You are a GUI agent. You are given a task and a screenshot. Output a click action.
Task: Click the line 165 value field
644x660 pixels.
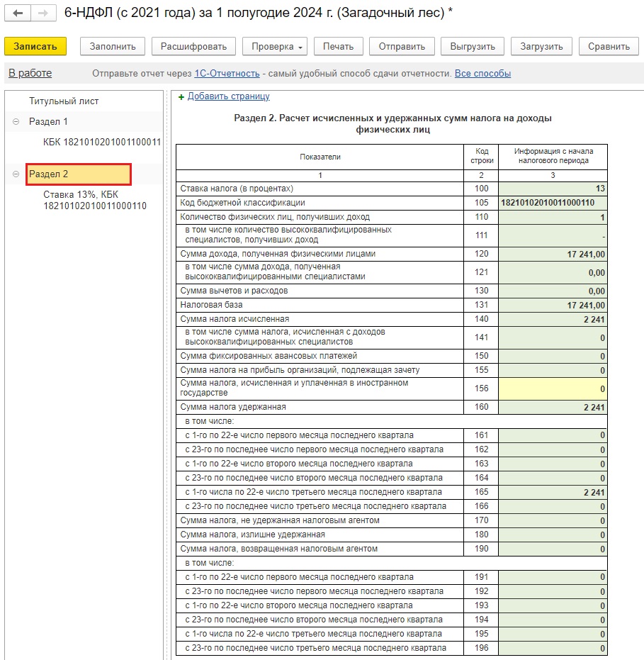click(x=553, y=492)
